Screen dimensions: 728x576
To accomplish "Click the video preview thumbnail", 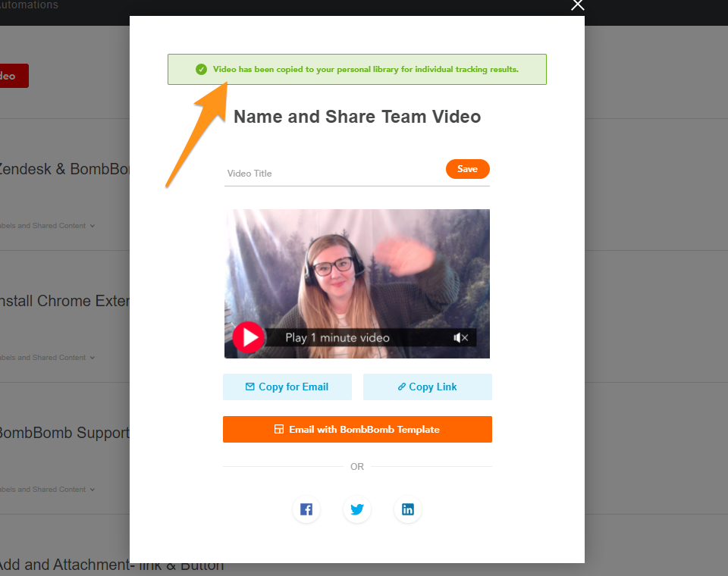I will (357, 283).
